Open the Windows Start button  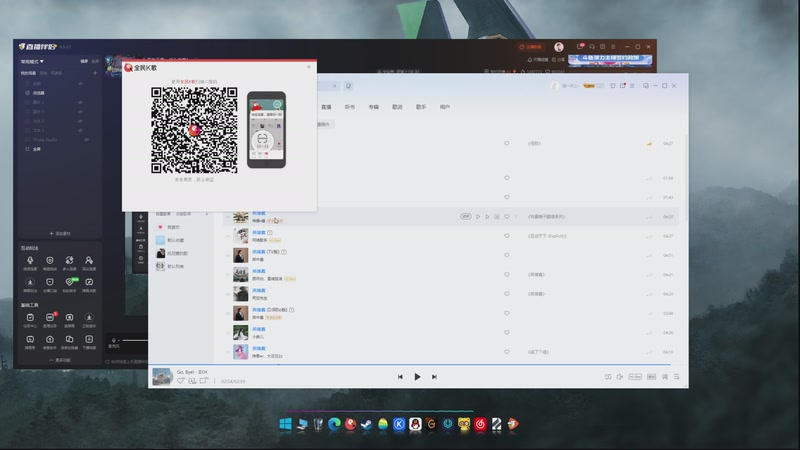[x=285, y=424]
